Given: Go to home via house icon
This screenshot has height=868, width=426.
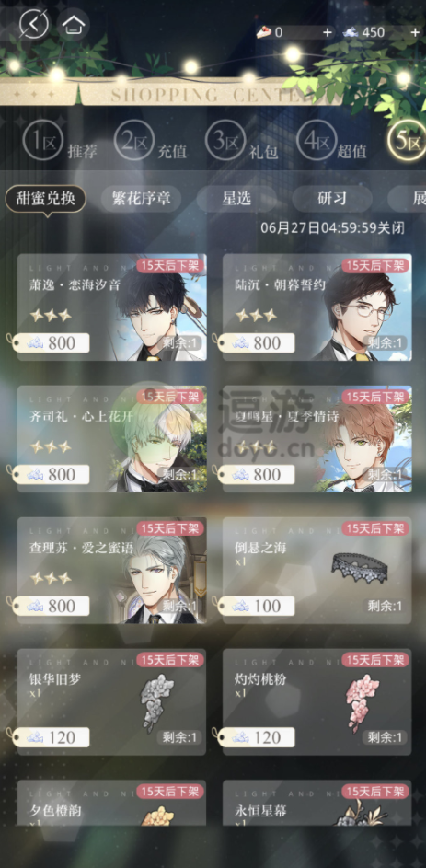Looking at the screenshot, I should (x=73, y=24).
